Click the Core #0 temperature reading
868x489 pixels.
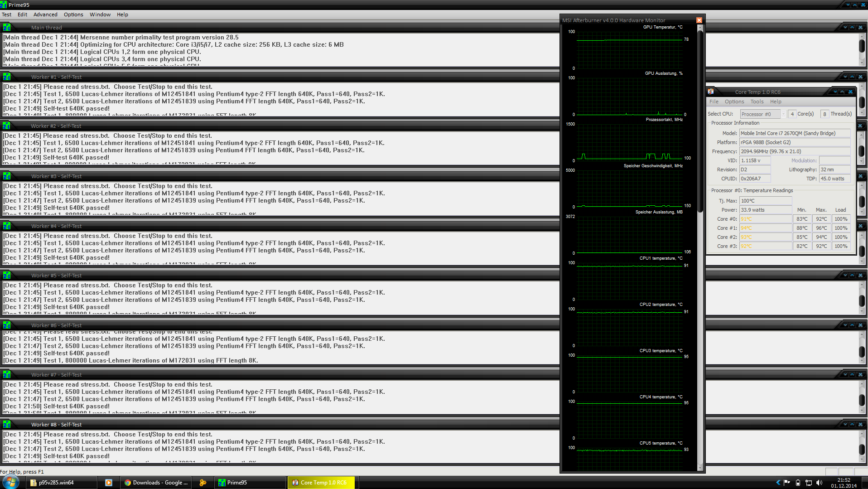click(x=766, y=219)
